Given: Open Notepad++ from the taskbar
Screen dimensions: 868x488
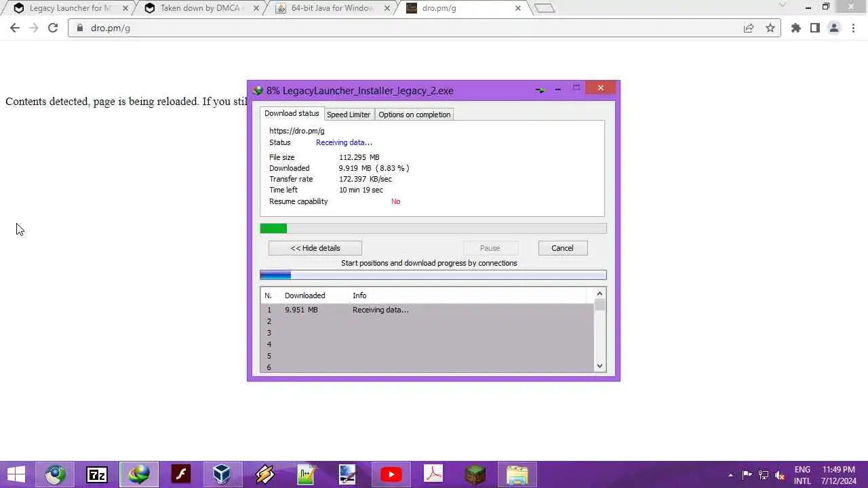Looking at the screenshot, I should point(307,474).
